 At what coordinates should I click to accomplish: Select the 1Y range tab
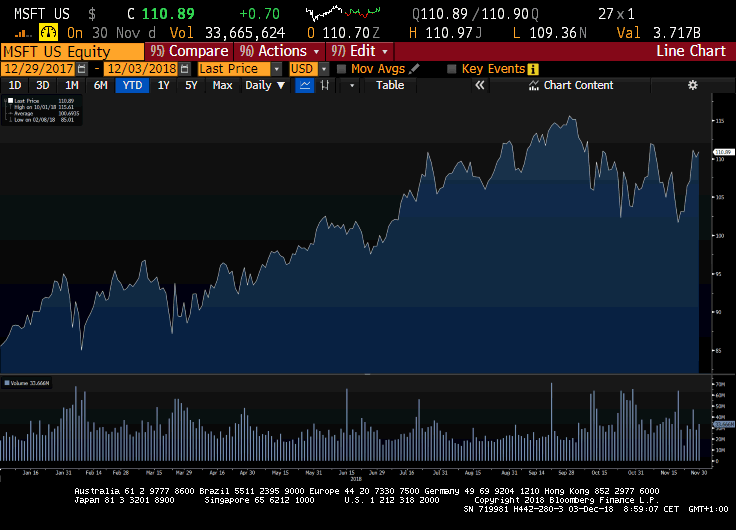click(x=163, y=85)
